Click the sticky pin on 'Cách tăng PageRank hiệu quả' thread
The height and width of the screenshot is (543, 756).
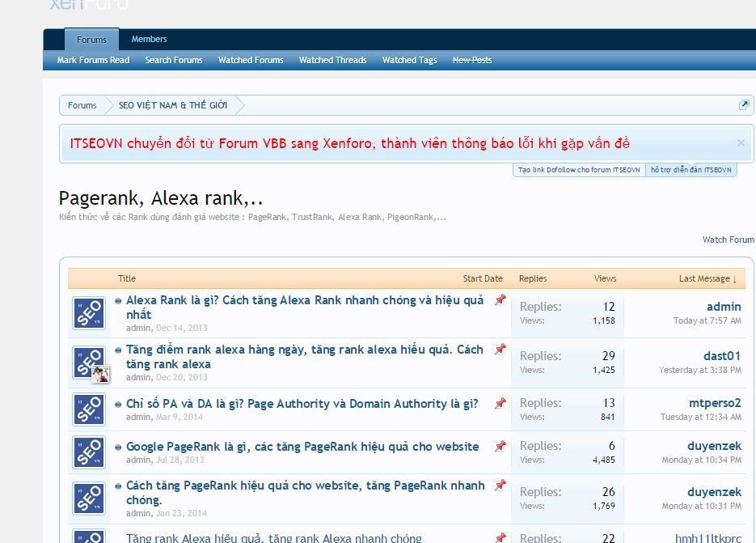click(500, 485)
